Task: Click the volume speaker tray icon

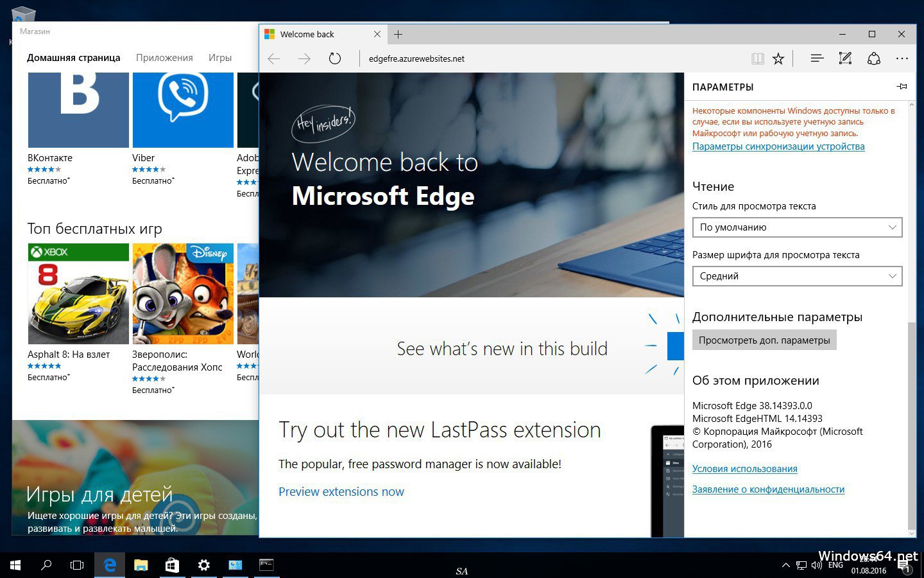Action: (817, 565)
